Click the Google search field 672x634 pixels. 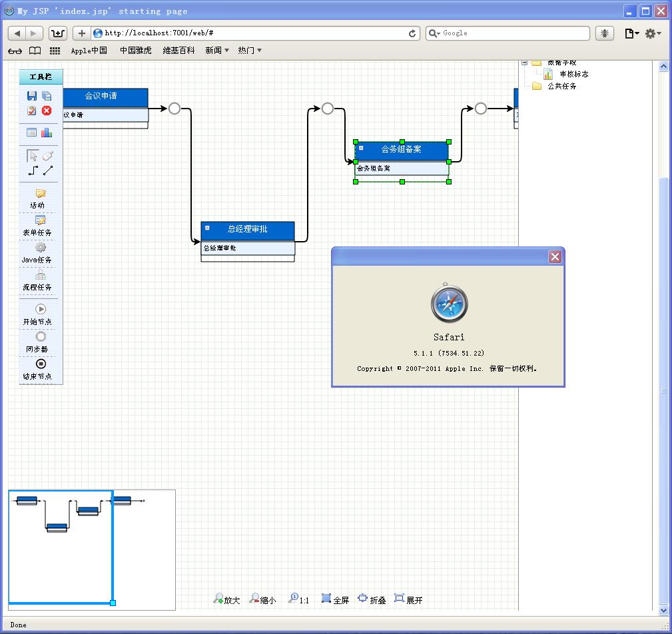tap(513, 33)
